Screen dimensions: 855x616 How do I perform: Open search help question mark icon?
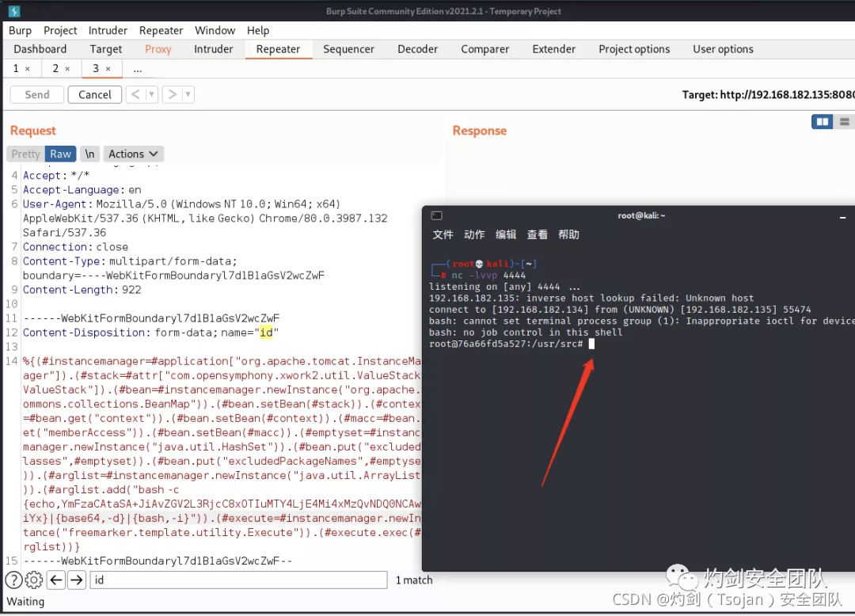coord(13,580)
